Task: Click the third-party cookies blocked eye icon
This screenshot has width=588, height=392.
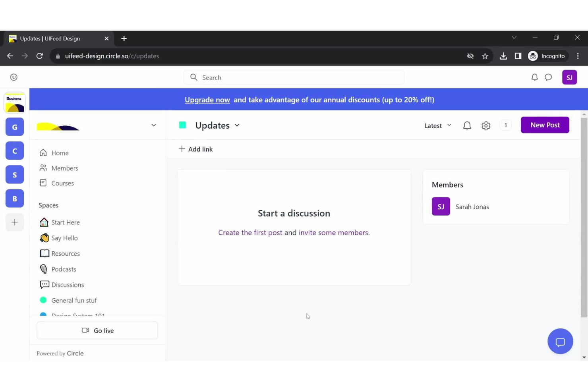Action: [x=470, y=56]
